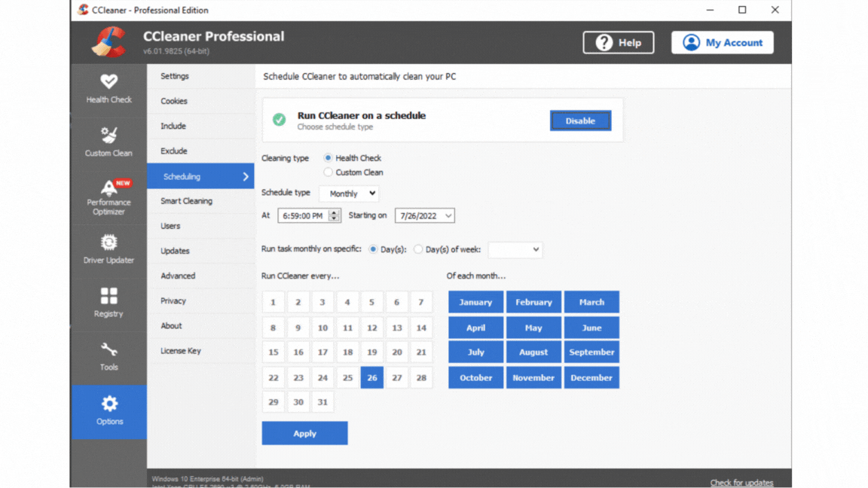Open the Settings options page

(x=200, y=76)
